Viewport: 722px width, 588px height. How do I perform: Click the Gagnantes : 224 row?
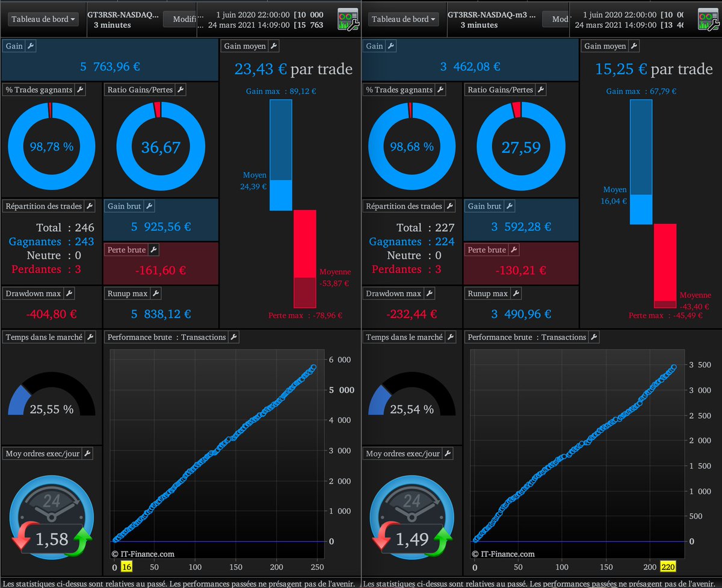(x=412, y=241)
